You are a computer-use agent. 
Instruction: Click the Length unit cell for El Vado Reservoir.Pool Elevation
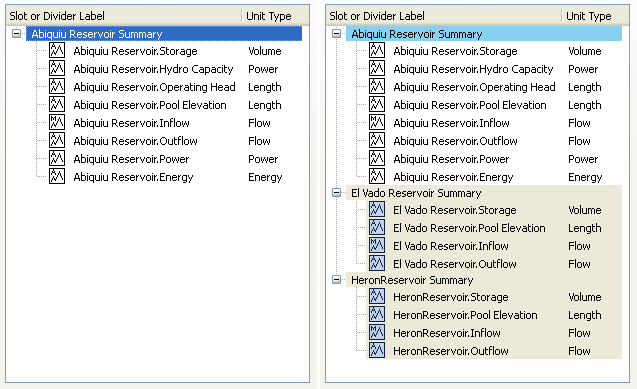[x=585, y=228]
